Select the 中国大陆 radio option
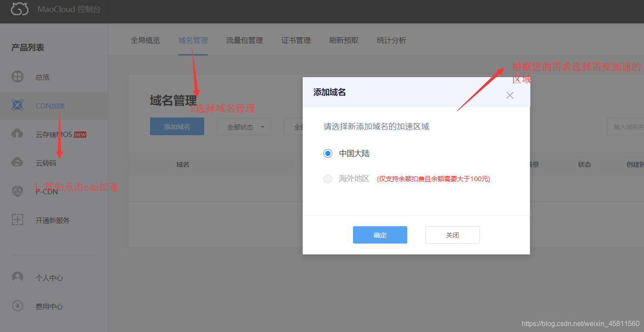This screenshot has height=332, width=644. point(328,153)
